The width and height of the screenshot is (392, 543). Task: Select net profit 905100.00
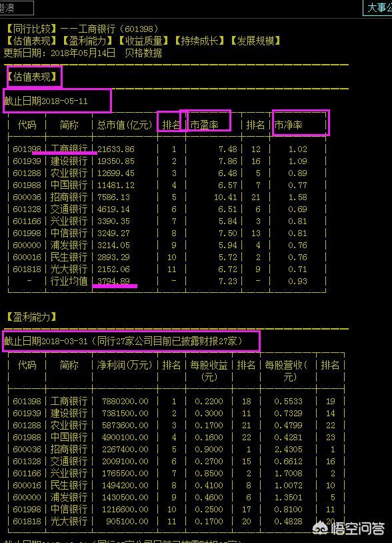pos(127,522)
